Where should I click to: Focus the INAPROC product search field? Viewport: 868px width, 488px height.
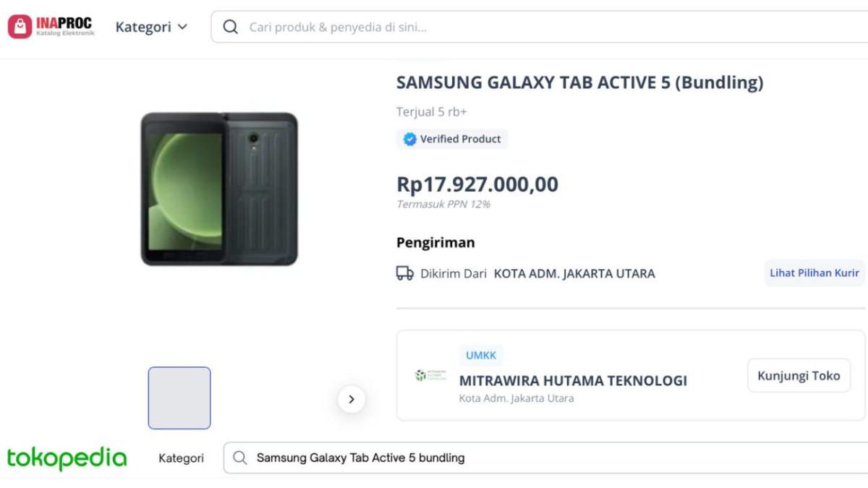coord(506,27)
